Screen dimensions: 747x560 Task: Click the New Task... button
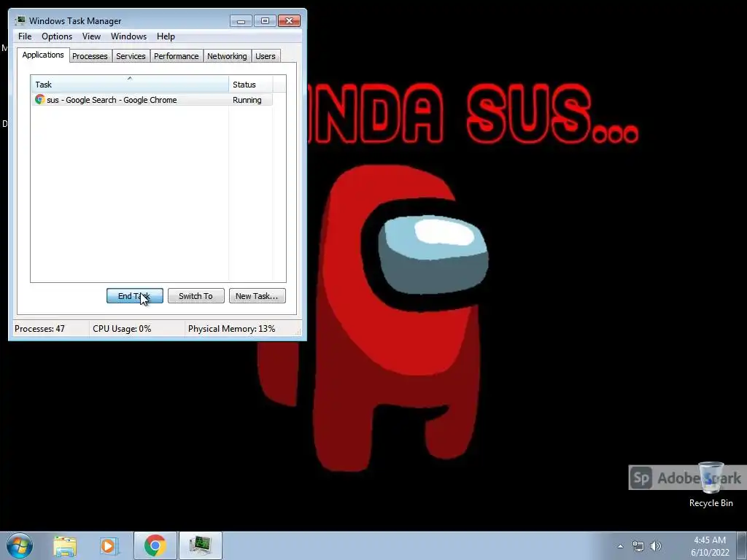(x=258, y=296)
